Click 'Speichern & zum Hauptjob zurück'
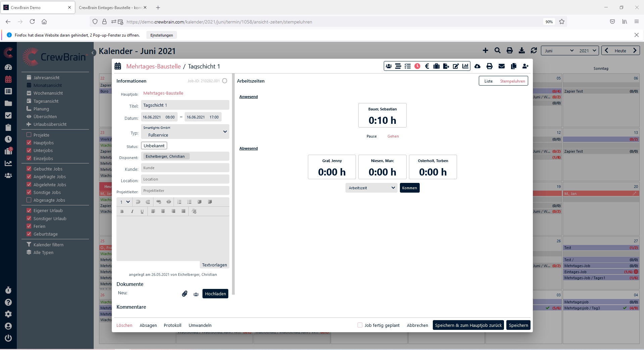The width and height of the screenshot is (644, 350). click(468, 325)
